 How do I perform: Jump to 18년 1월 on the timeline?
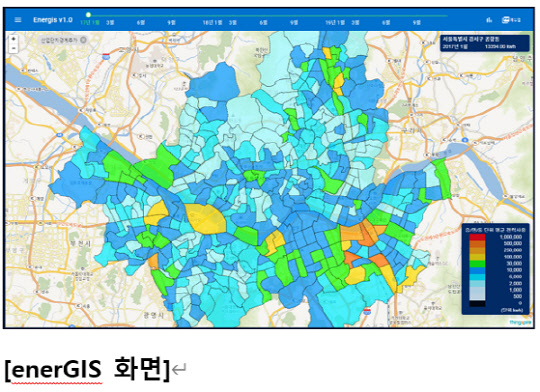click(x=212, y=23)
